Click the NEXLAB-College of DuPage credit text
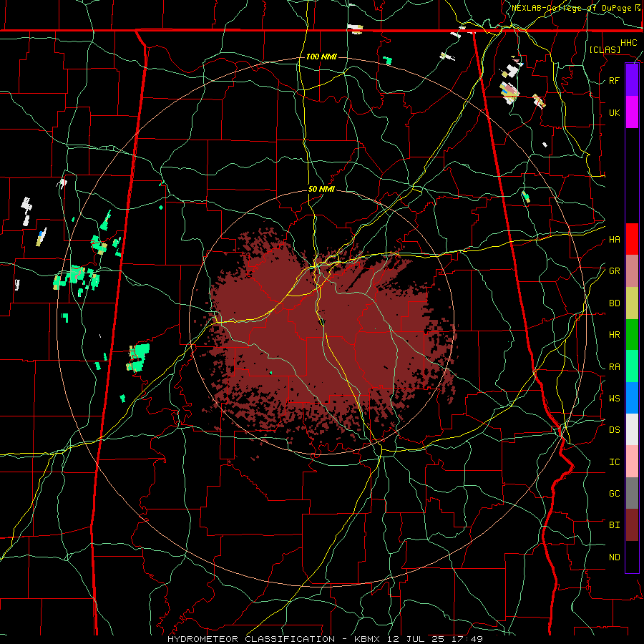644x644 pixels. click(x=572, y=8)
